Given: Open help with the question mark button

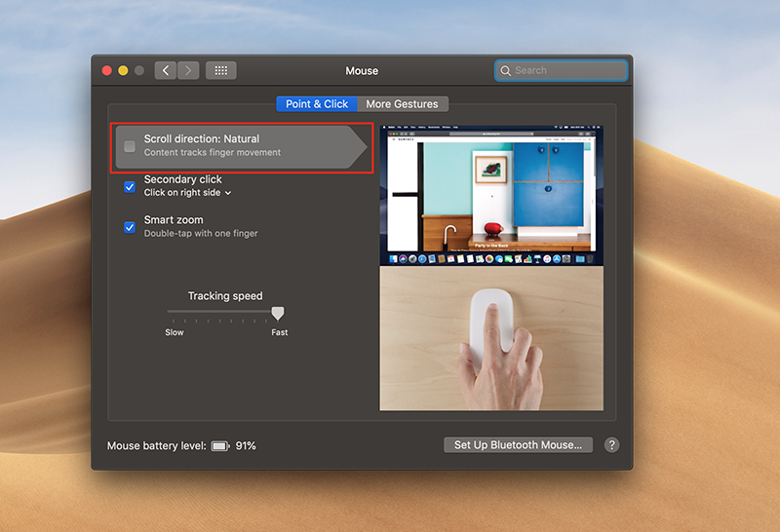Looking at the screenshot, I should click(x=611, y=445).
